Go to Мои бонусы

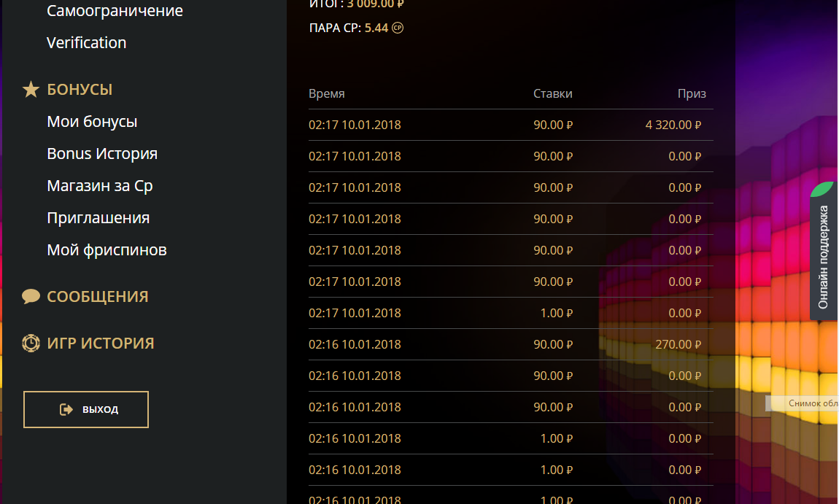click(92, 122)
